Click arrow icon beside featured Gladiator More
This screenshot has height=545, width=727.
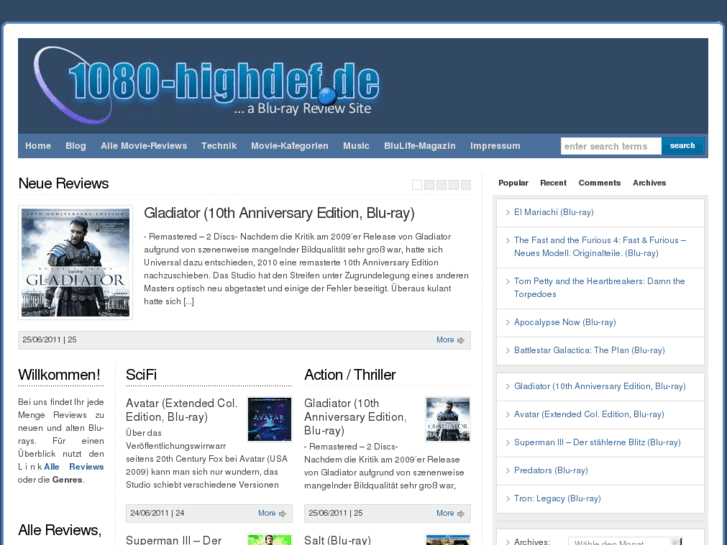[x=460, y=340]
